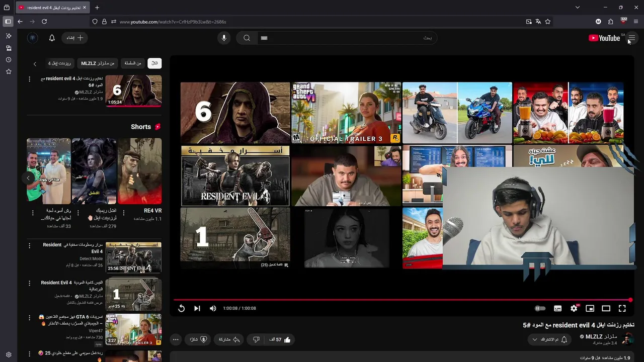The width and height of the screenshot is (644, 362).
Task: Open the MLZLZ channel name link
Action: pos(601,336)
